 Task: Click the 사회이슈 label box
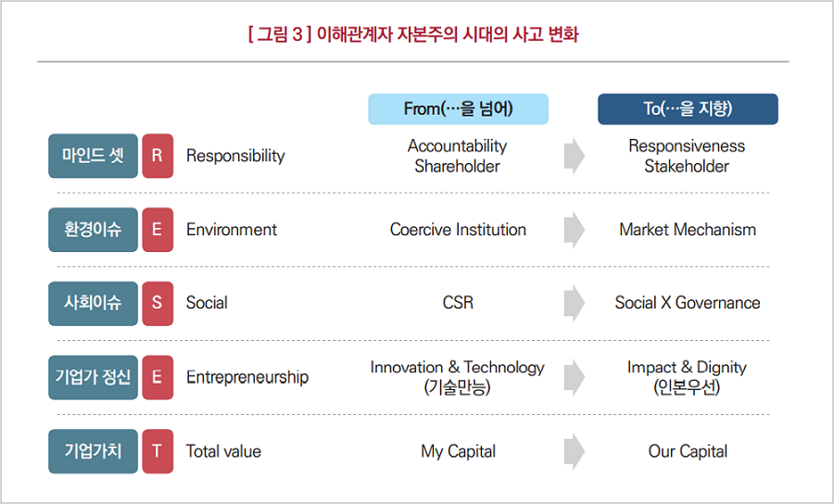click(x=93, y=303)
